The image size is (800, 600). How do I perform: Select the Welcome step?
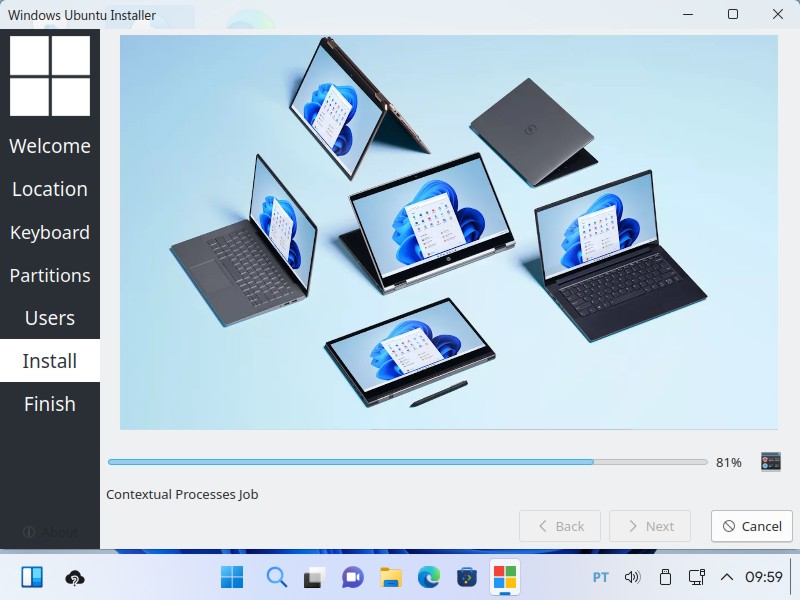tap(50, 146)
